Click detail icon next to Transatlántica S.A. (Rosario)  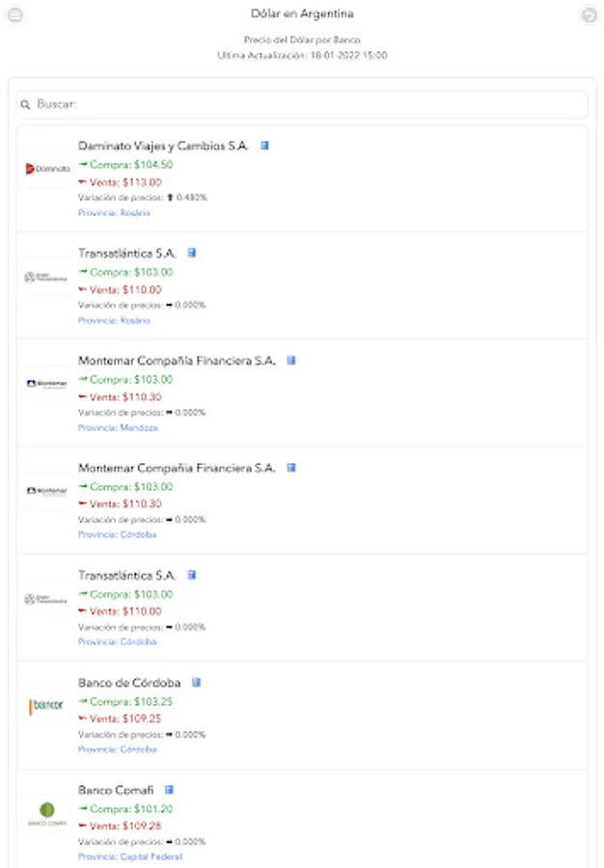click(x=192, y=252)
